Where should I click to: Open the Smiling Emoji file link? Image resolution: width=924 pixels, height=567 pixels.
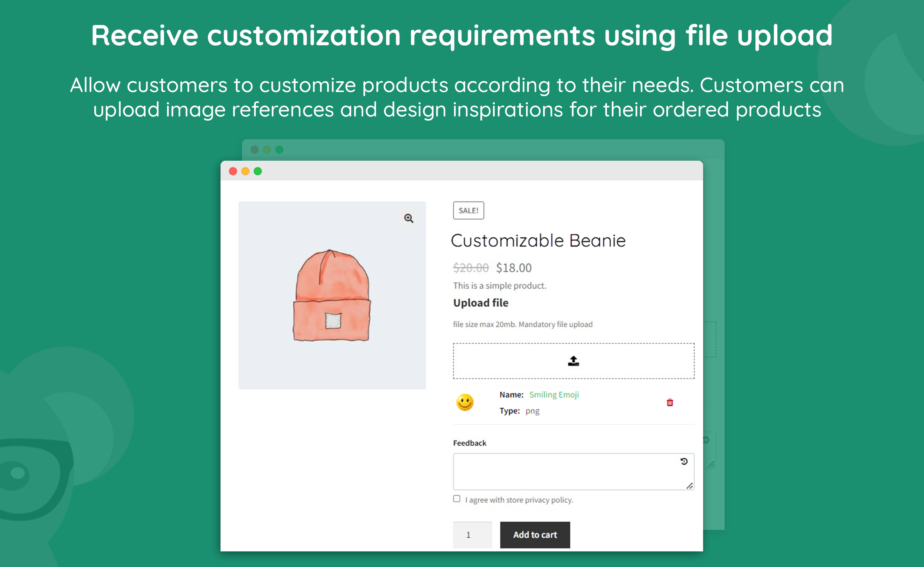(554, 394)
